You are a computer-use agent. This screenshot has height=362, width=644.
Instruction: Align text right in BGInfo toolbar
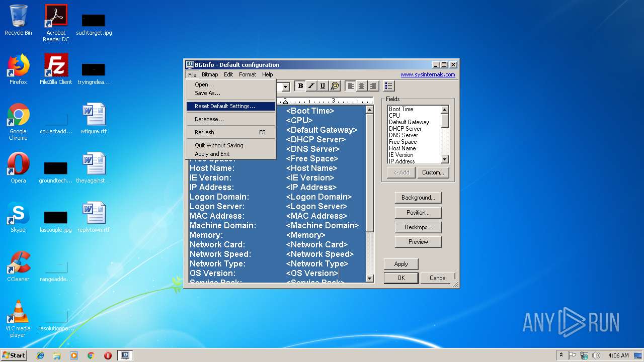click(x=373, y=86)
